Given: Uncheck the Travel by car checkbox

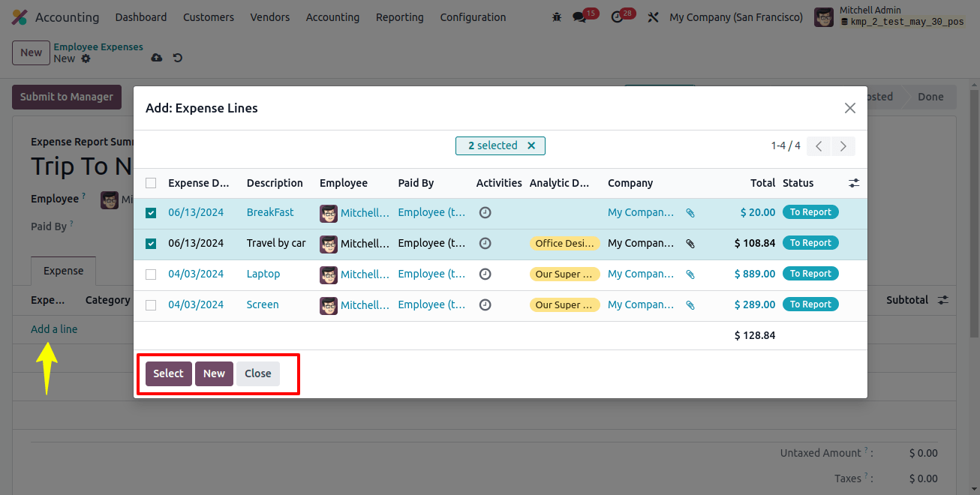Looking at the screenshot, I should (151, 244).
